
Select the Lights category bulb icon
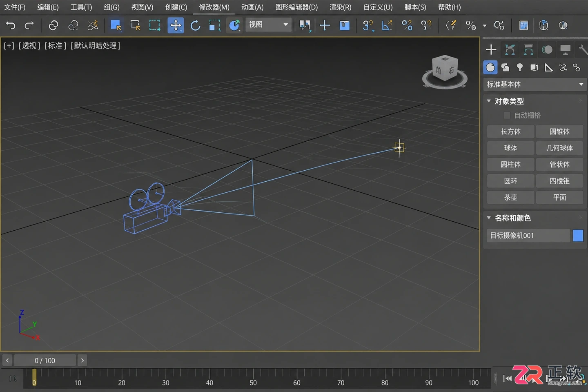coord(519,67)
